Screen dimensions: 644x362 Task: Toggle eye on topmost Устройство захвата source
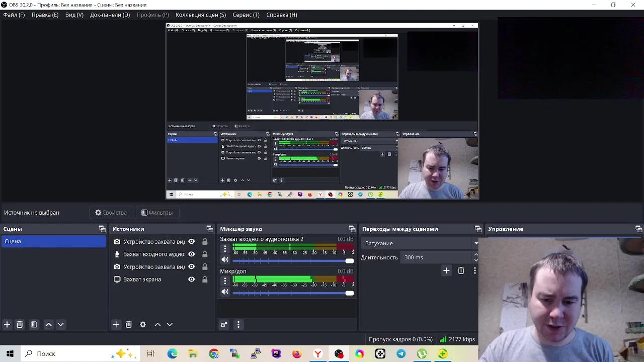tap(191, 241)
